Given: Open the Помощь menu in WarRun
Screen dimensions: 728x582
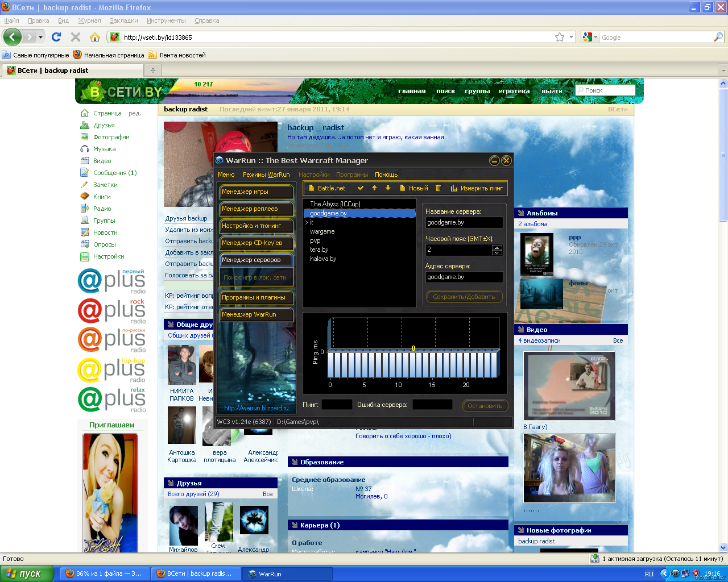Looking at the screenshot, I should coord(386,174).
